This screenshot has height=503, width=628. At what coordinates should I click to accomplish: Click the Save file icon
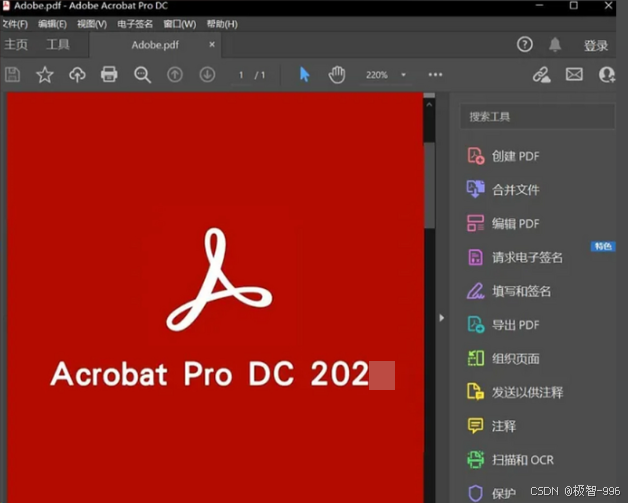12,74
